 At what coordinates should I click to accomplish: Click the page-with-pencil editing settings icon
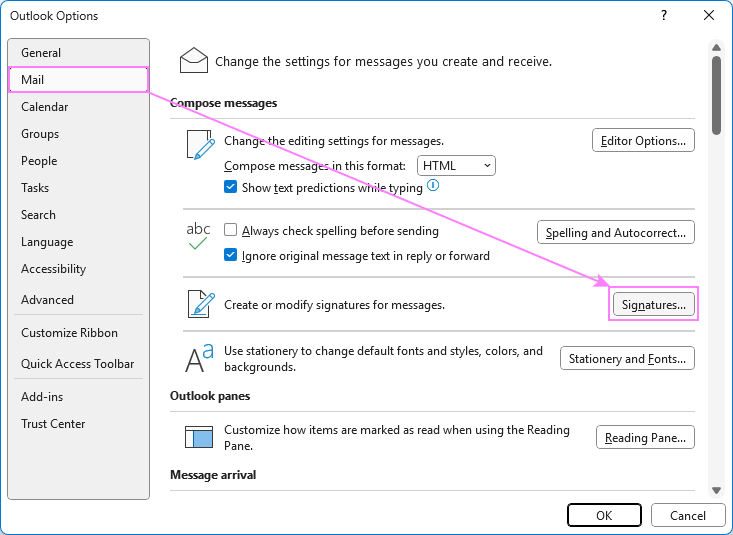click(x=201, y=145)
